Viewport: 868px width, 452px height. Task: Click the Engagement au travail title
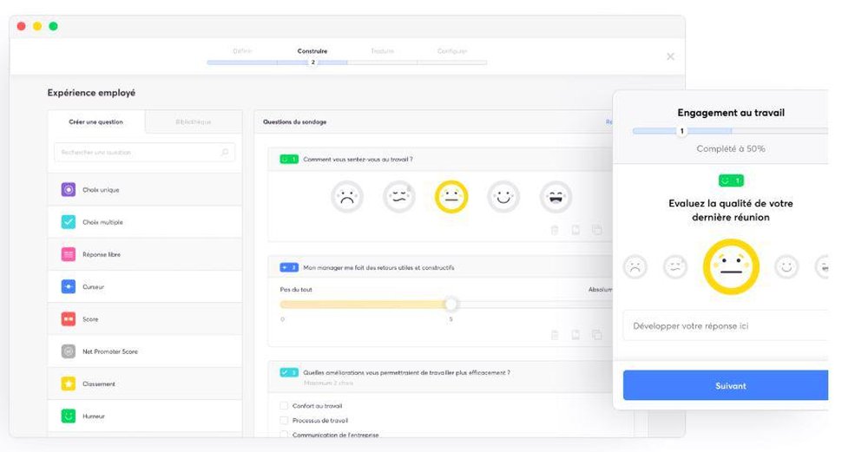click(731, 113)
